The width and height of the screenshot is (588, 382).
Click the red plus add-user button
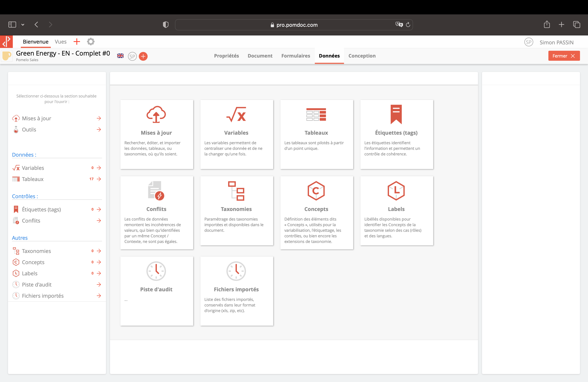click(143, 56)
